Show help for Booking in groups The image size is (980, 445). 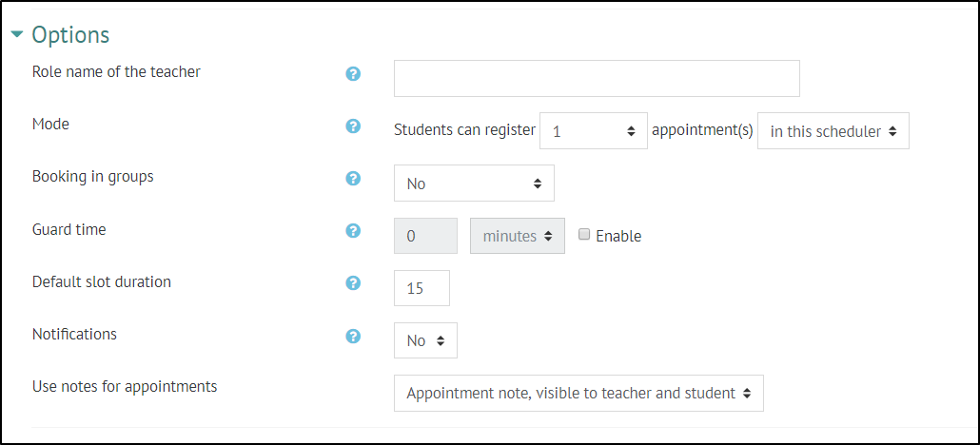353,179
